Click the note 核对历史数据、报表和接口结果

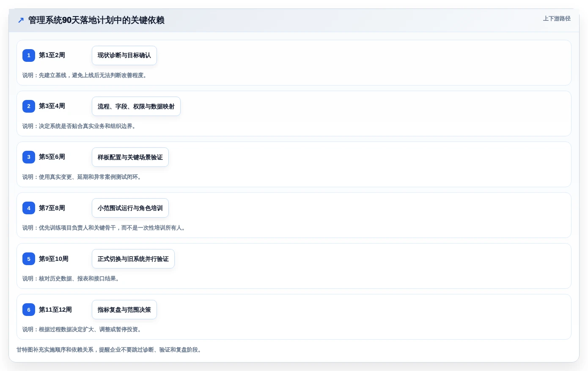coord(71,279)
